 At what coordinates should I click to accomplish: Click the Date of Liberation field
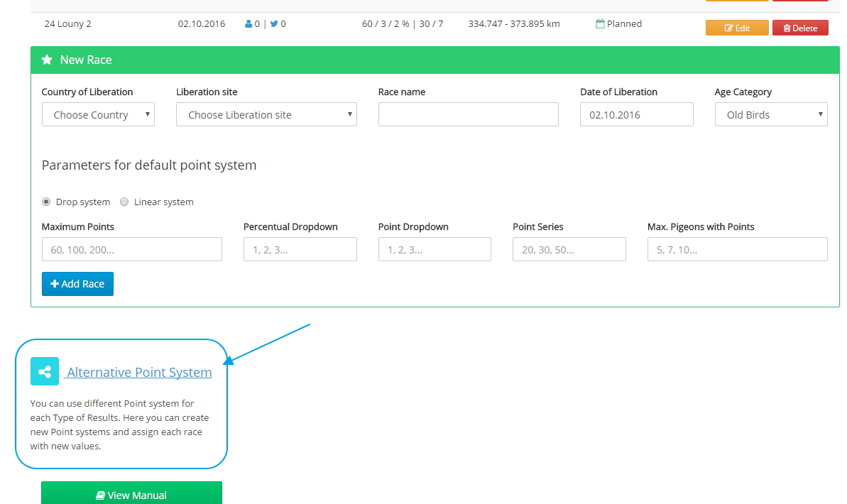[x=636, y=115]
